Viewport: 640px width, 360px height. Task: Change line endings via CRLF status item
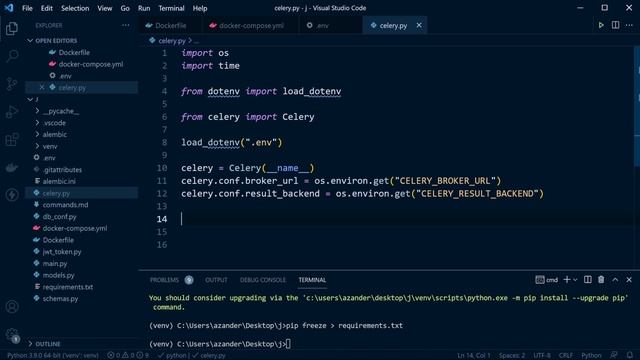pos(566,356)
